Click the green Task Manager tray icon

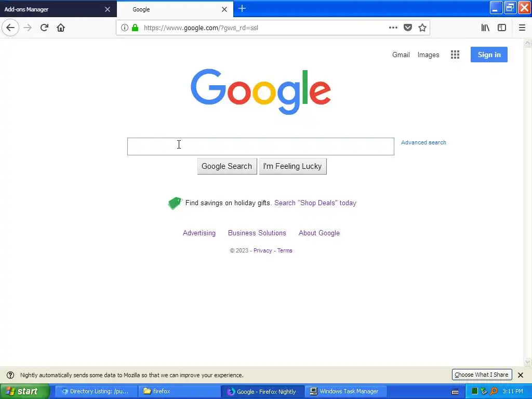[475, 392]
